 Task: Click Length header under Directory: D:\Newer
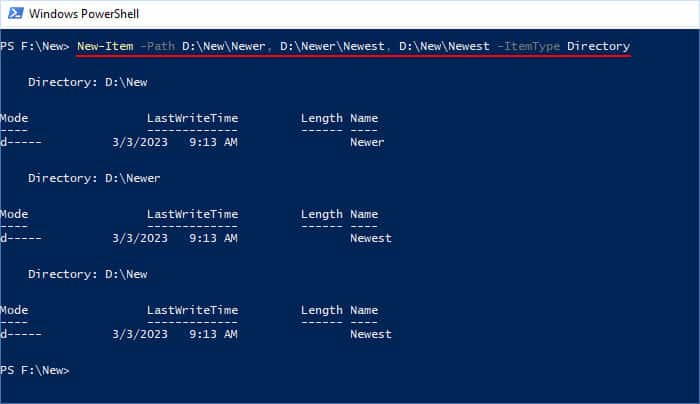pos(321,214)
